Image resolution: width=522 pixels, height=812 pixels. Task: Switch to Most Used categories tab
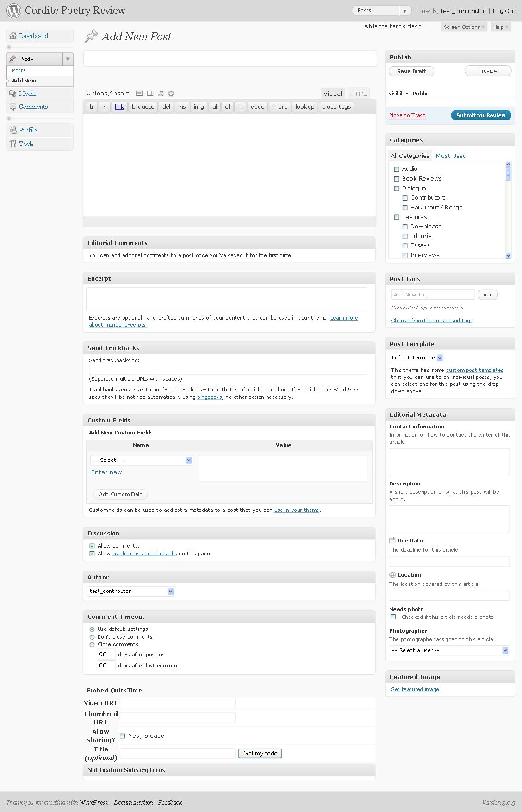pyautogui.click(x=451, y=156)
